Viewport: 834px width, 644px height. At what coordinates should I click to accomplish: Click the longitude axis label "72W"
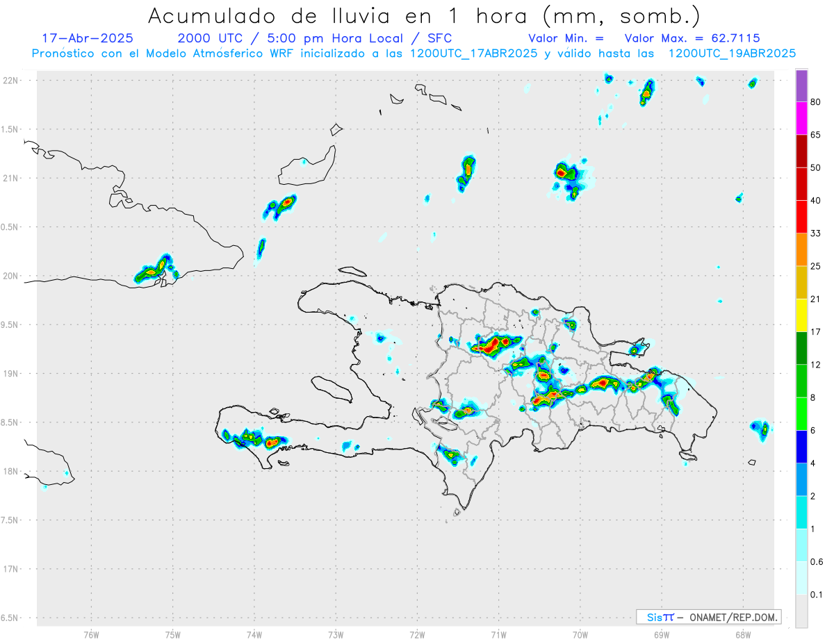(417, 635)
